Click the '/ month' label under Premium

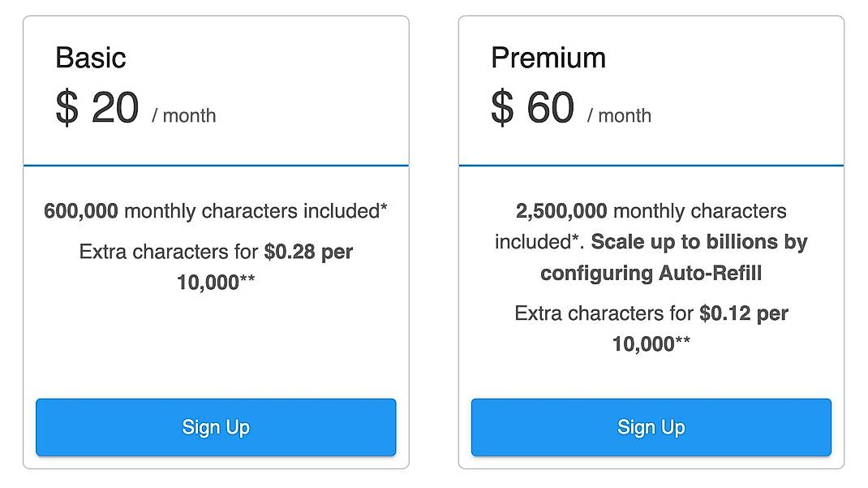pos(620,115)
